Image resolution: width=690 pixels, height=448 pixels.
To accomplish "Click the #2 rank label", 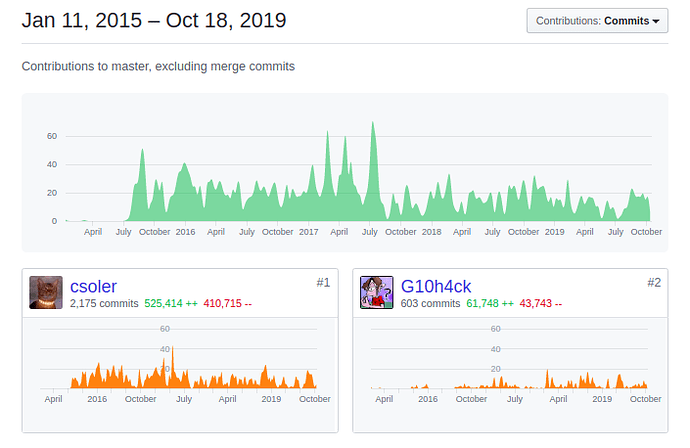I will tap(654, 283).
